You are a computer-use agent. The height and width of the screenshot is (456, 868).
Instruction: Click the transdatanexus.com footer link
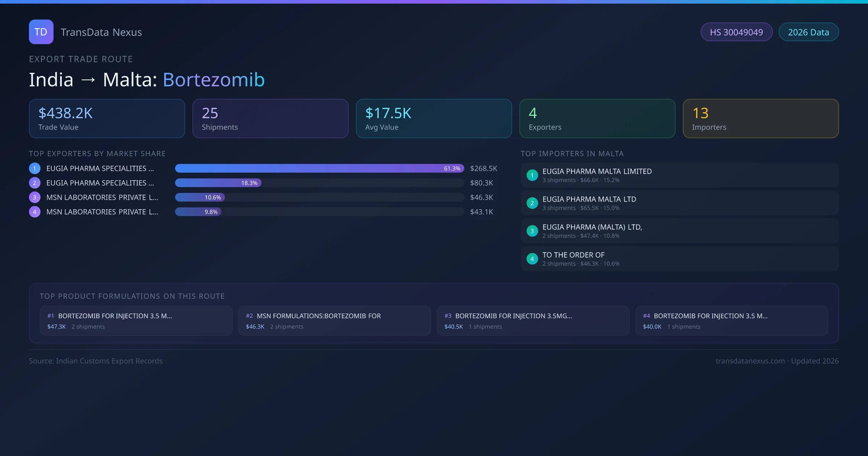coord(750,361)
